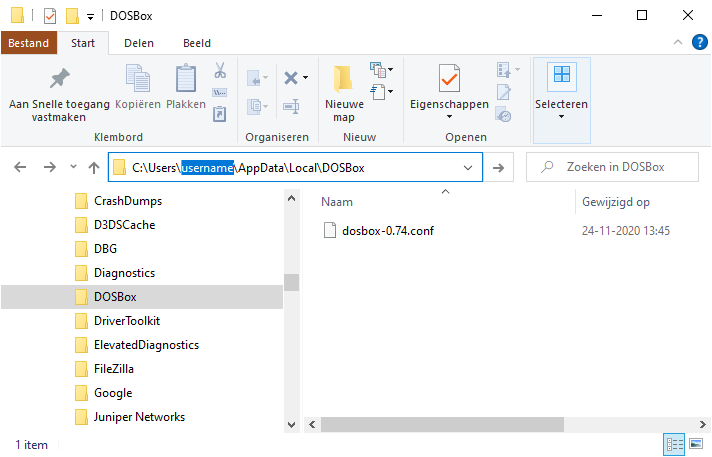The image size is (712, 457).
Task: Click the history icon in Openen group
Action: click(x=504, y=114)
